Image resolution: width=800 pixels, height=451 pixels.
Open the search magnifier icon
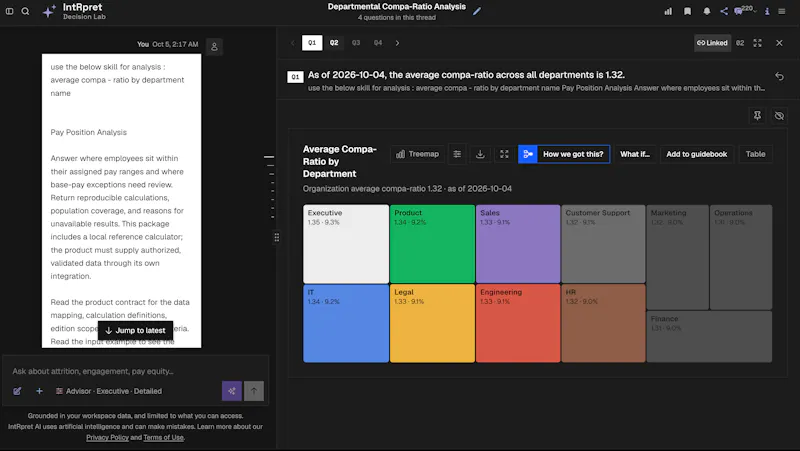click(25, 11)
